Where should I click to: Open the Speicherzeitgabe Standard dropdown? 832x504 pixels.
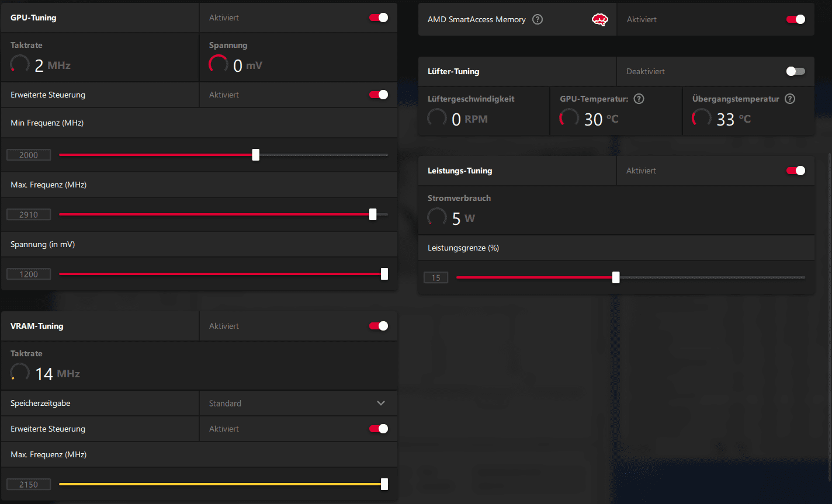pyautogui.click(x=299, y=403)
